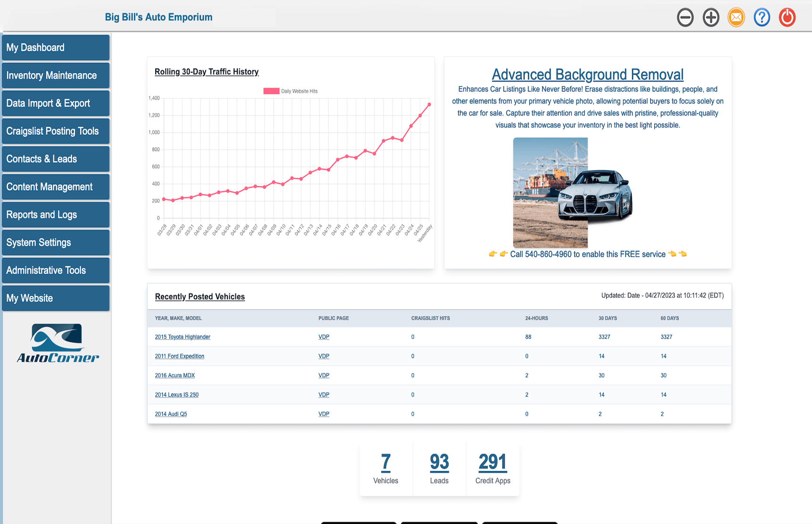
Task: Click the 93 Leads count
Action: 439,462
